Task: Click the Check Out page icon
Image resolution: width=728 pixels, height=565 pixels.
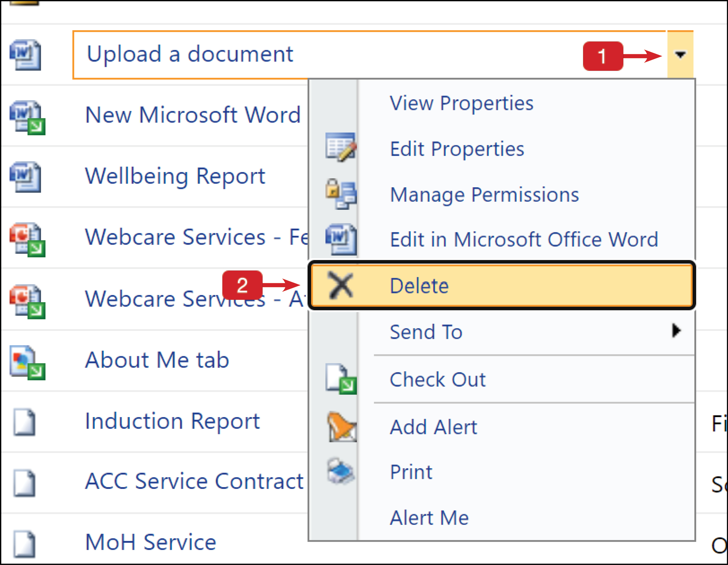Action: [x=341, y=378]
